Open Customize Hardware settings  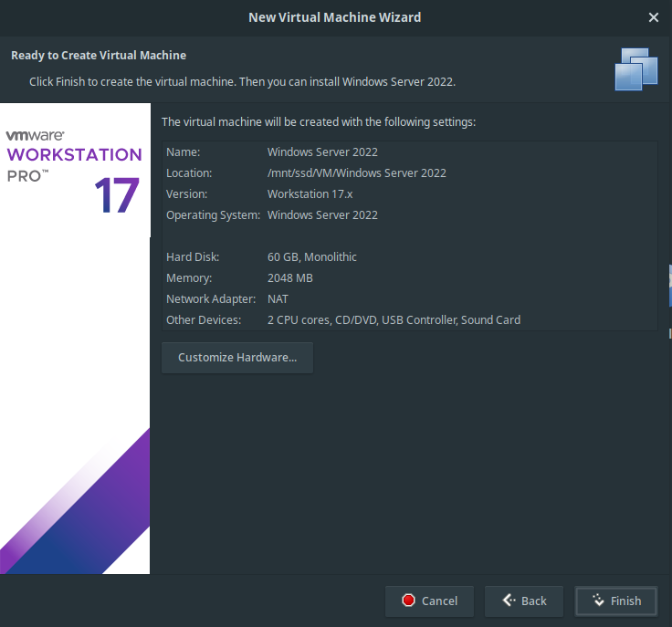pos(237,358)
